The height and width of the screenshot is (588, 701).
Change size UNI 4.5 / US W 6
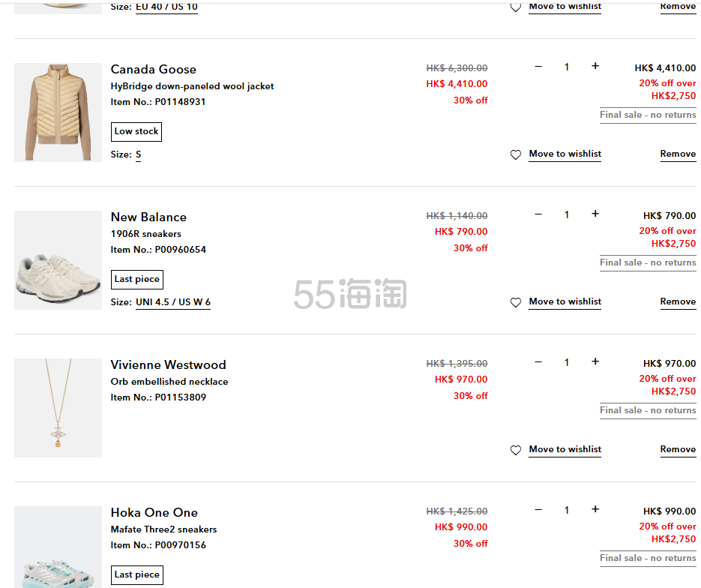click(173, 302)
